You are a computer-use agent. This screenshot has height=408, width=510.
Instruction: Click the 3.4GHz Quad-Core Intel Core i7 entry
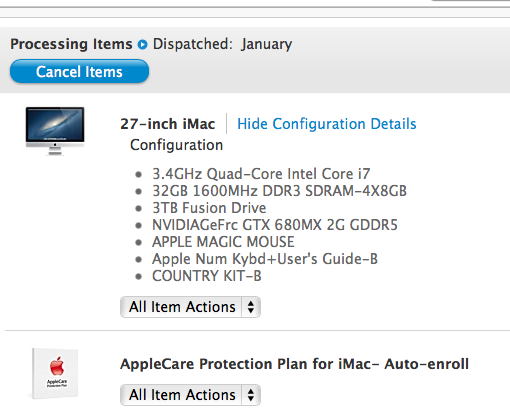coord(261,174)
